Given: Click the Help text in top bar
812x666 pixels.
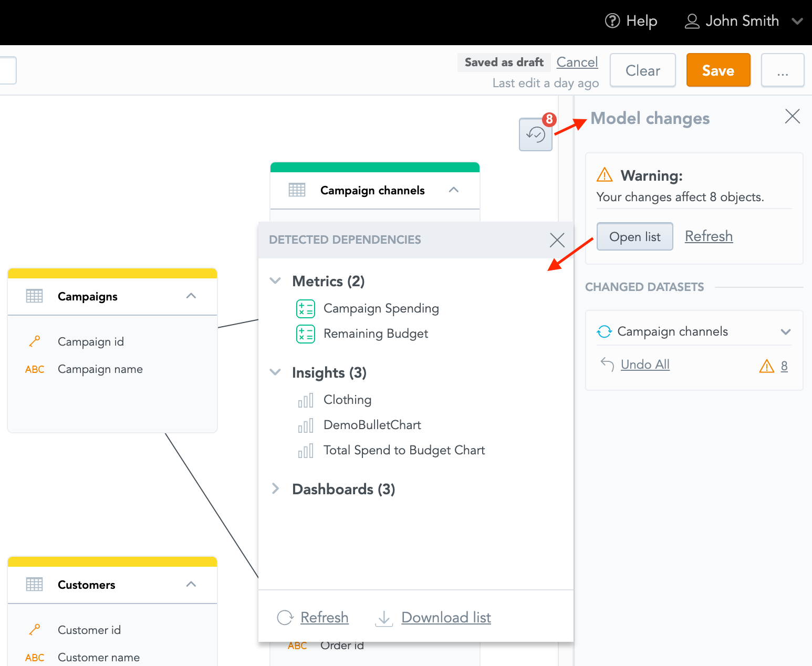Looking at the screenshot, I should coord(642,21).
